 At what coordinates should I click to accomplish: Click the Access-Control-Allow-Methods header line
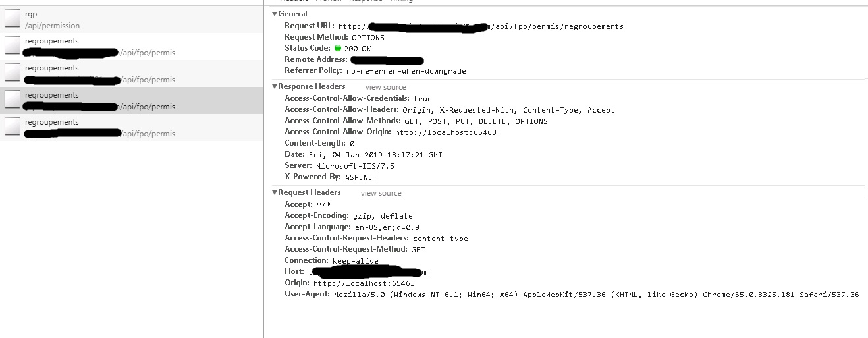[x=416, y=121]
